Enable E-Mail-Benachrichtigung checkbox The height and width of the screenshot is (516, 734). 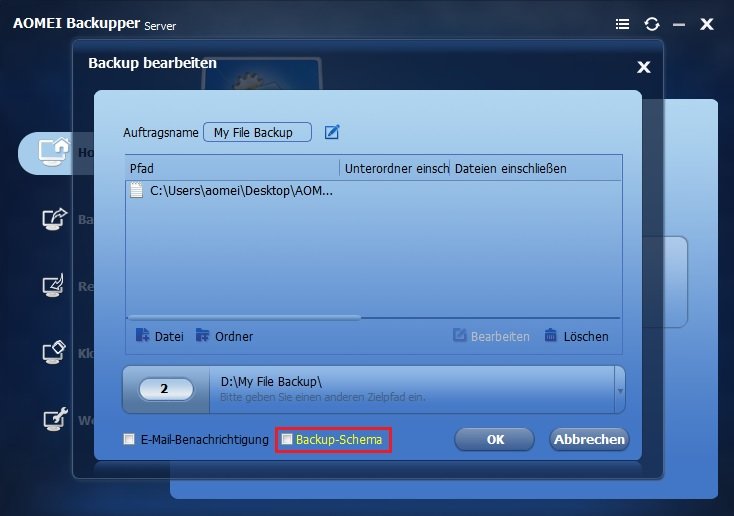click(x=129, y=439)
